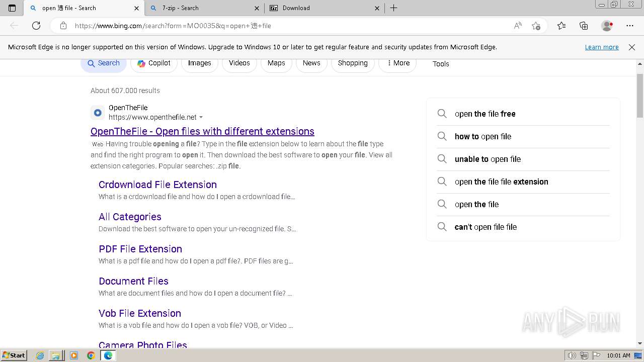Open the Read aloud icon

click(518, 26)
